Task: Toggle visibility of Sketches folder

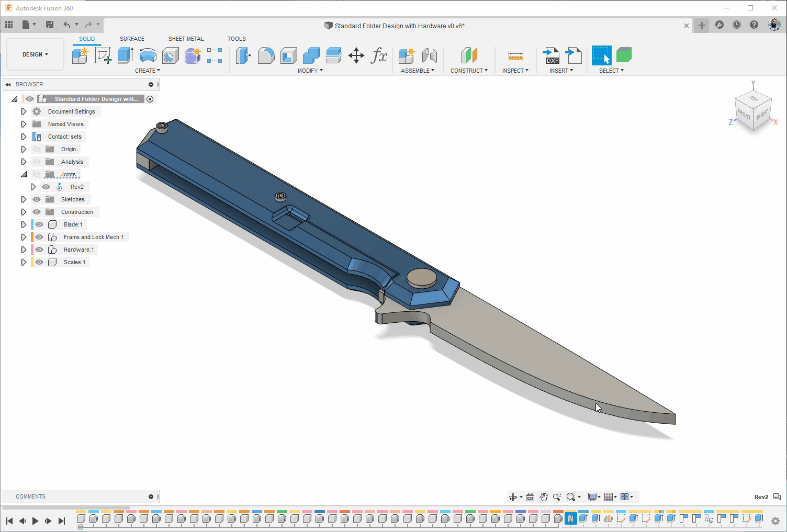Action: pos(37,199)
